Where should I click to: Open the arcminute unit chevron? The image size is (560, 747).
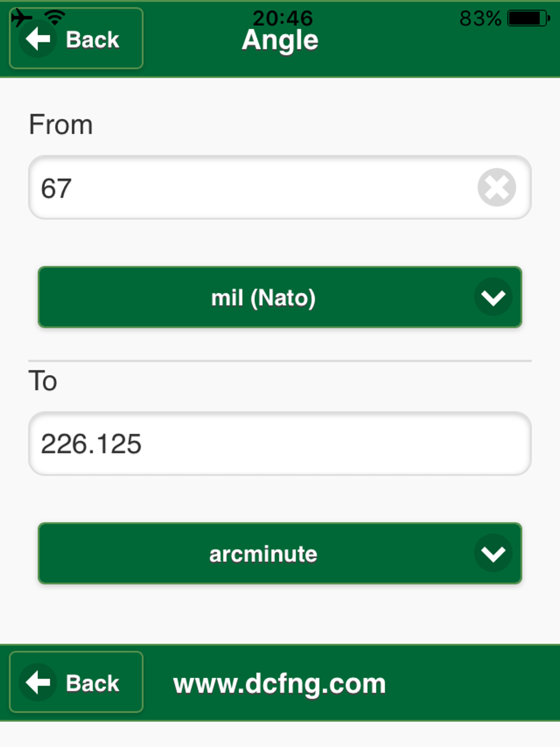click(x=493, y=554)
